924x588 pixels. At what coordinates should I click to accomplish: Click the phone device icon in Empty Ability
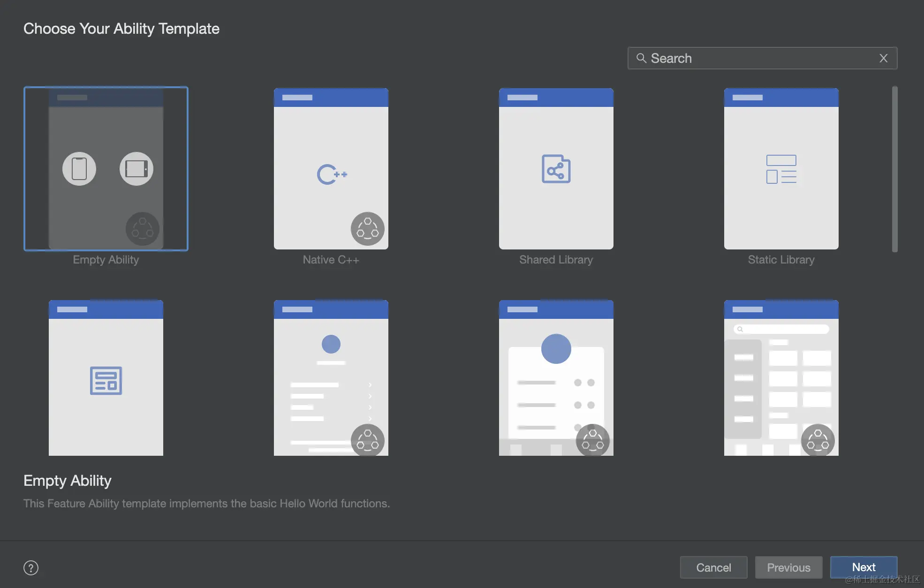tap(79, 169)
